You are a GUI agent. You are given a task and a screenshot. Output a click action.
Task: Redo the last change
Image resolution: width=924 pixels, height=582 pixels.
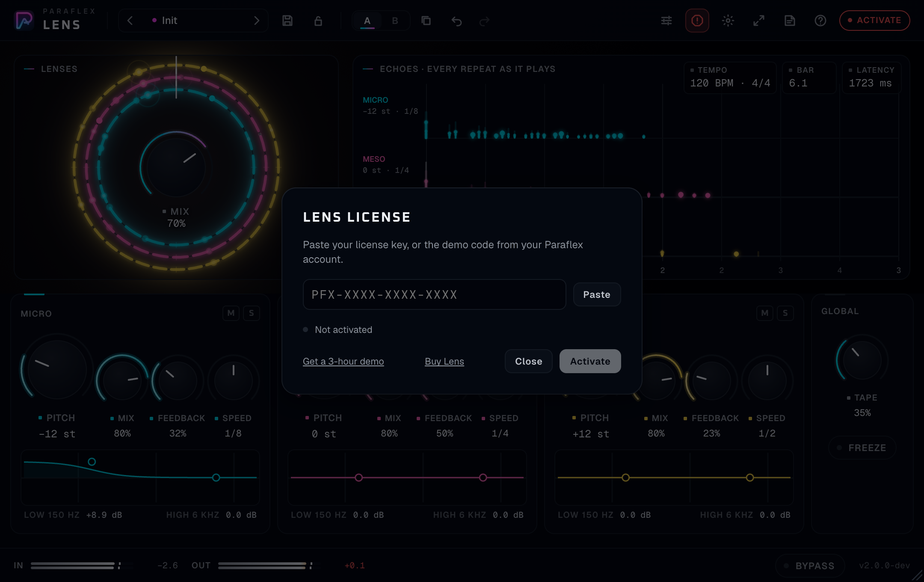484,21
